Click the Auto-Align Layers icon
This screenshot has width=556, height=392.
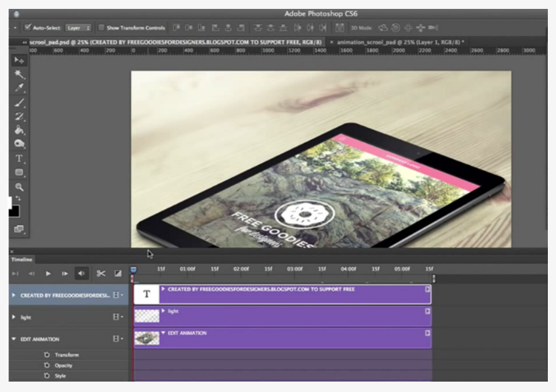pyautogui.click(x=339, y=27)
